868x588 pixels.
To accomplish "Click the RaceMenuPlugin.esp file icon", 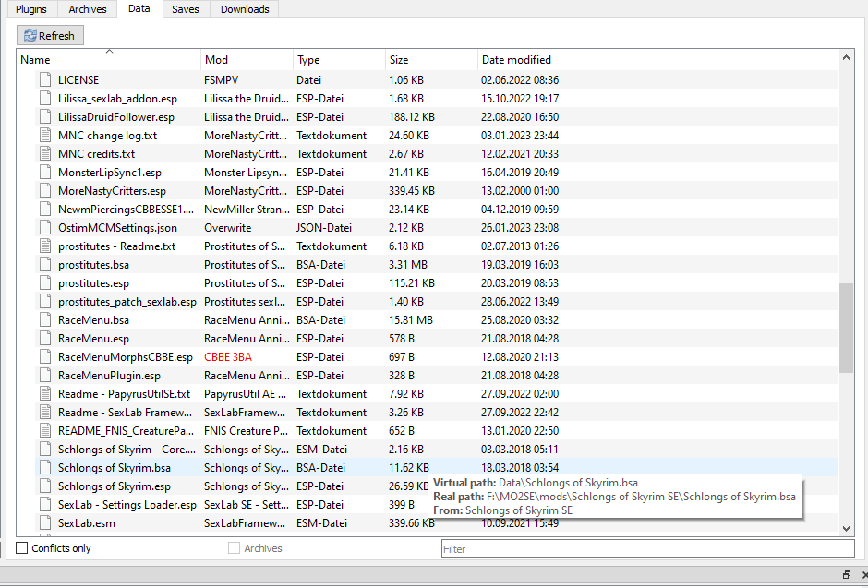I will [45, 375].
